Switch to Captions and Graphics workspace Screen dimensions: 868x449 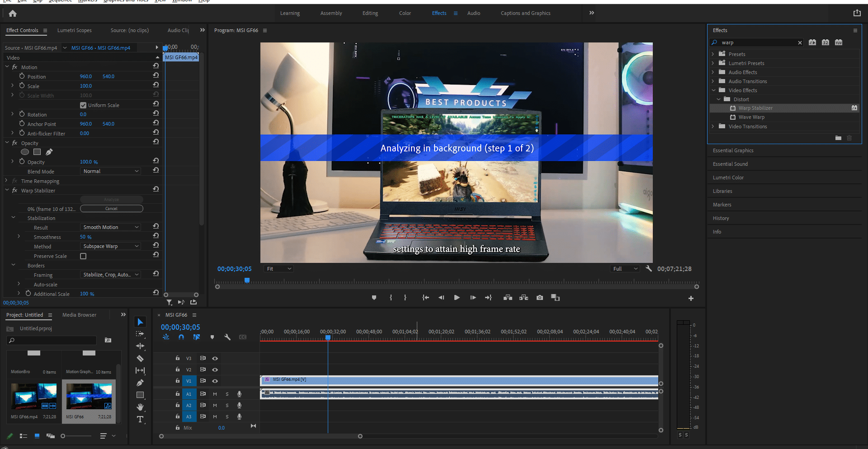[526, 13]
